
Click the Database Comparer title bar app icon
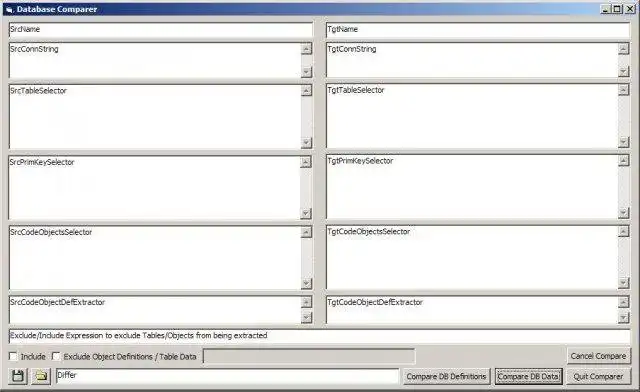point(9,9)
